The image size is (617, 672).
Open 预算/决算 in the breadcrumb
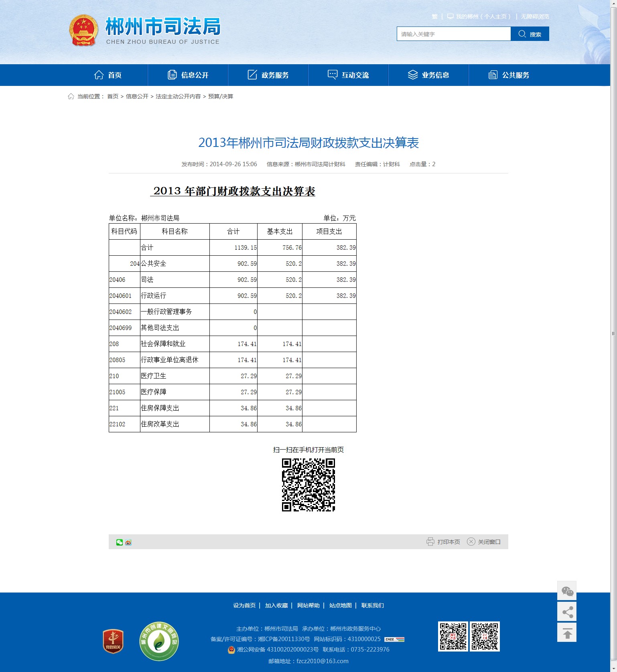221,96
